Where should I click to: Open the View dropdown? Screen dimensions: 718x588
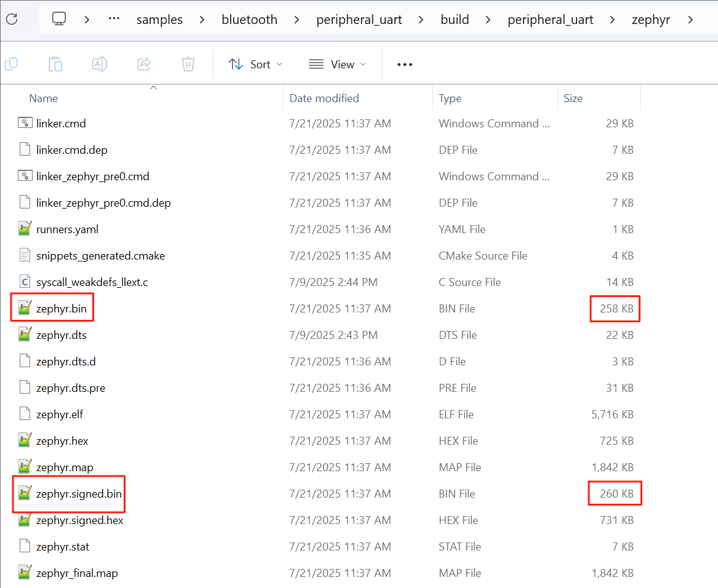[x=338, y=65]
